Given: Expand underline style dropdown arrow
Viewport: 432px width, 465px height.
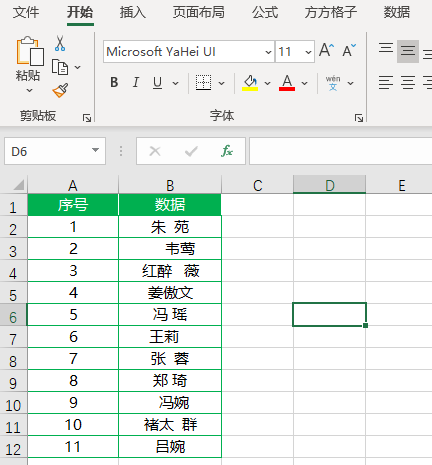Looking at the screenshot, I should point(176,83).
